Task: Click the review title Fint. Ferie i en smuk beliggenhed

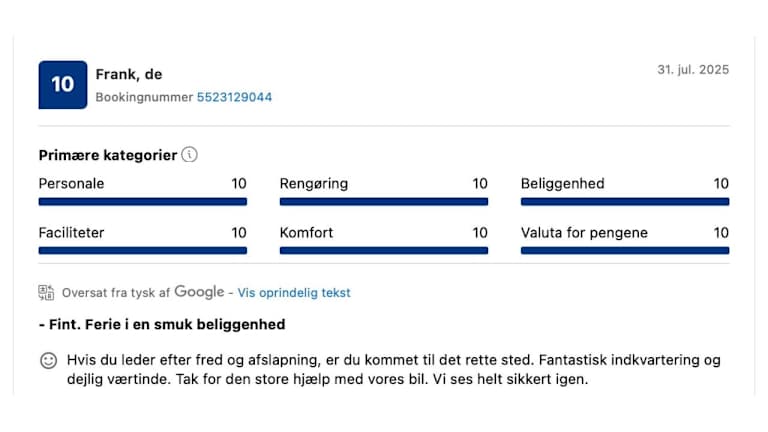Action: (162, 325)
